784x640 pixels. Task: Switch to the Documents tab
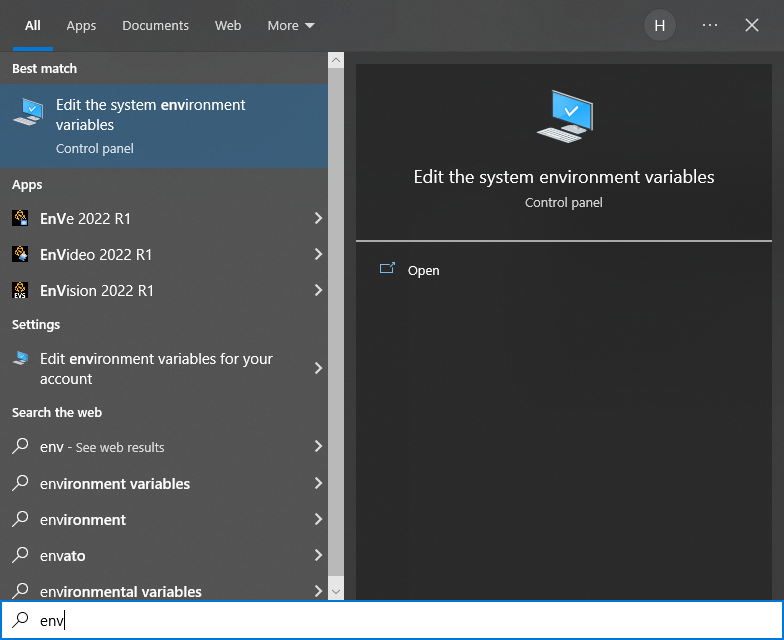pyautogui.click(x=156, y=26)
